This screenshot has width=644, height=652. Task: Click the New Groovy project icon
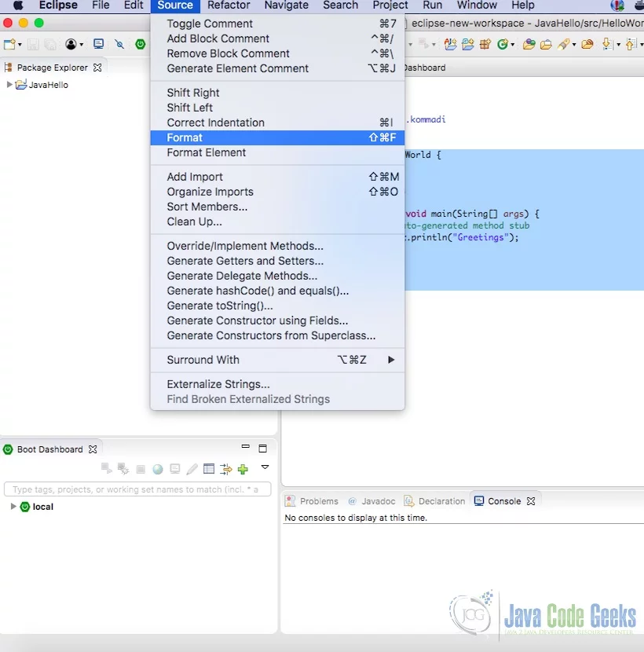click(x=468, y=44)
